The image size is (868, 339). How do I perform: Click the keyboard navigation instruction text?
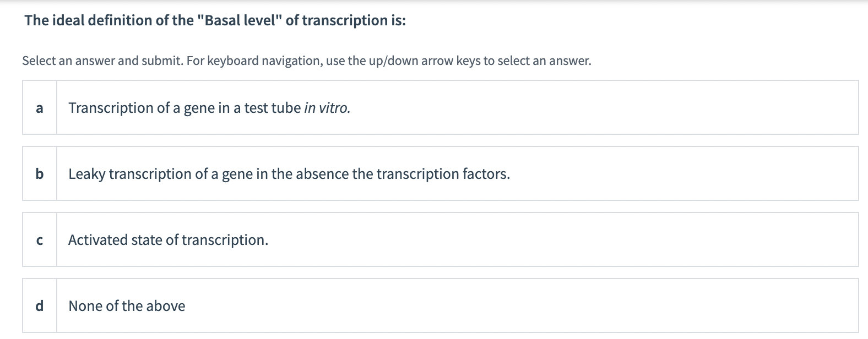point(306,61)
